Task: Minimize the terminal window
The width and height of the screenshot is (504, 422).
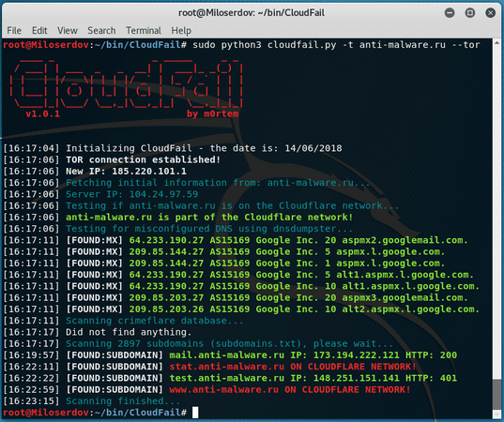Action: (450, 13)
